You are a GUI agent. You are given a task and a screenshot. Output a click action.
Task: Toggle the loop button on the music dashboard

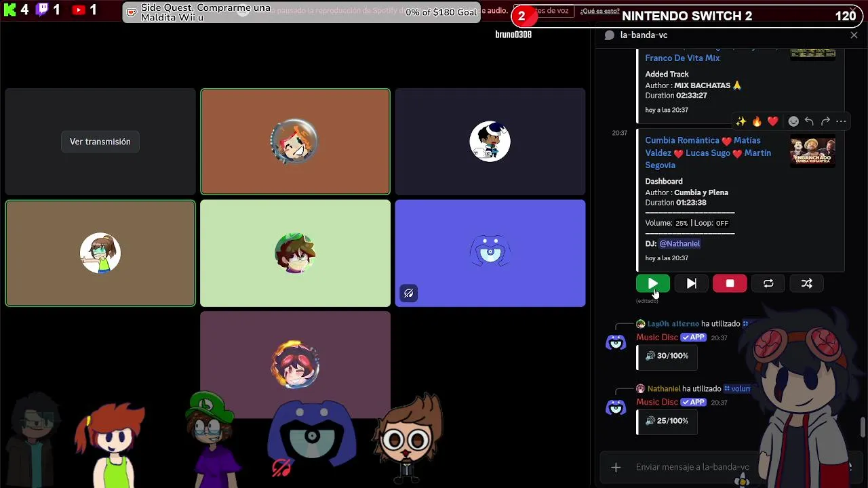click(768, 283)
